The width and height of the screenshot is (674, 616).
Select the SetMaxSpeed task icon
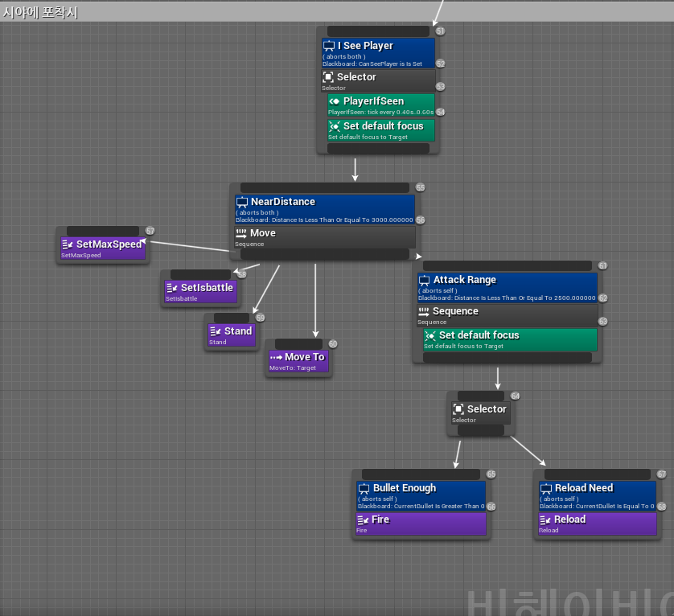[67, 242]
